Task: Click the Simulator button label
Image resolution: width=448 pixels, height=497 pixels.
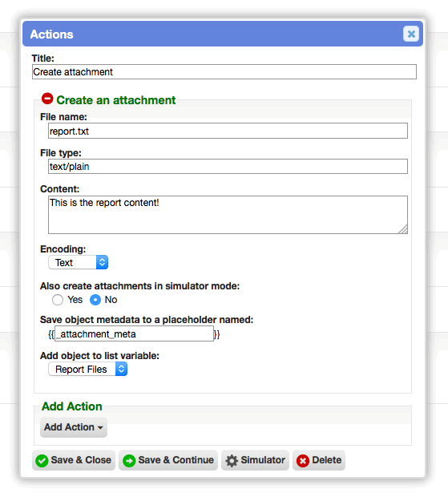Action: (263, 460)
